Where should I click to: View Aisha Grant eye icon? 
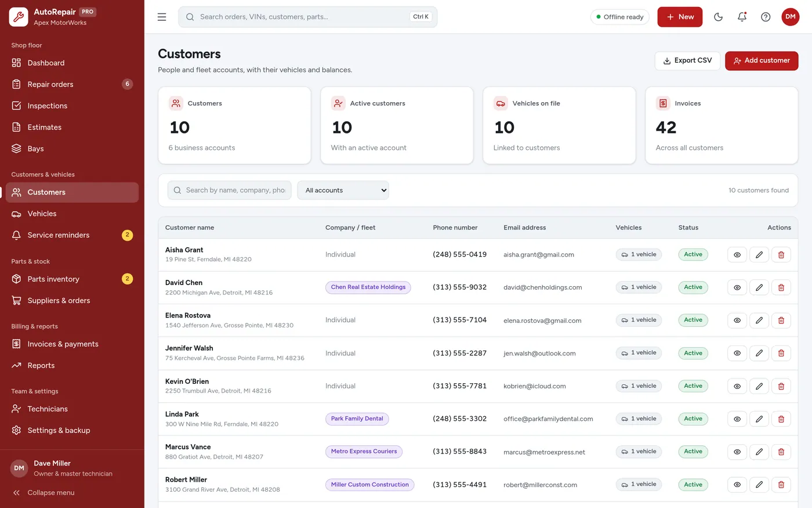(737, 255)
